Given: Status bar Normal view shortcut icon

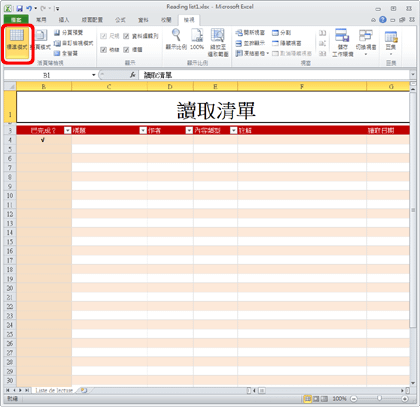Looking at the screenshot, I should tap(308, 399).
